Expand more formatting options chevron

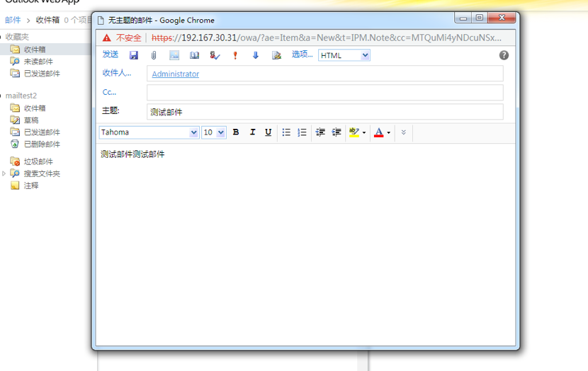[x=404, y=132]
